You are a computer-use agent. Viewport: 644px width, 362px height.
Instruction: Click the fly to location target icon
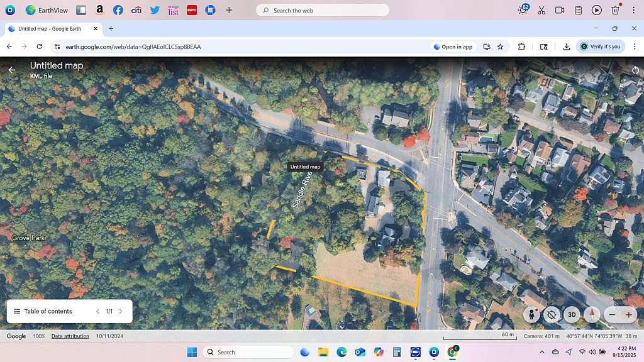[552, 314]
